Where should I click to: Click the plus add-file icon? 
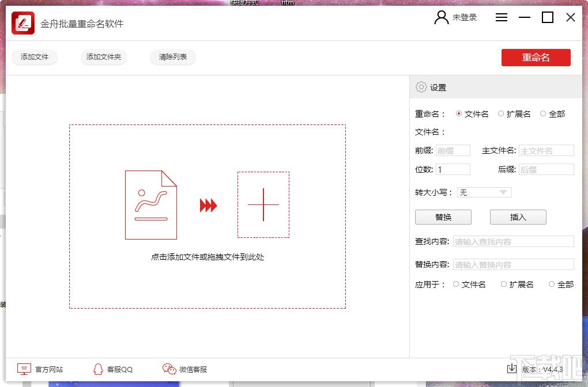263,204
